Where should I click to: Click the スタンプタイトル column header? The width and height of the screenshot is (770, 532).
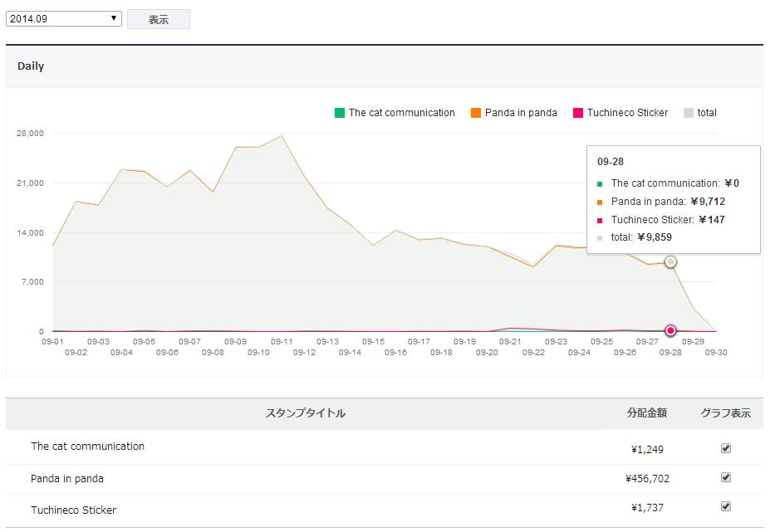point(305,413)
